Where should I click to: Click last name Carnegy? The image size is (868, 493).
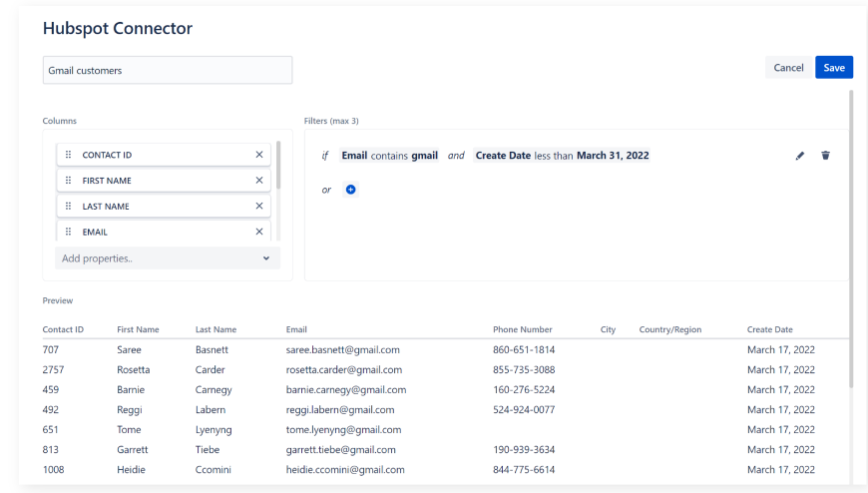pos(214,389)
